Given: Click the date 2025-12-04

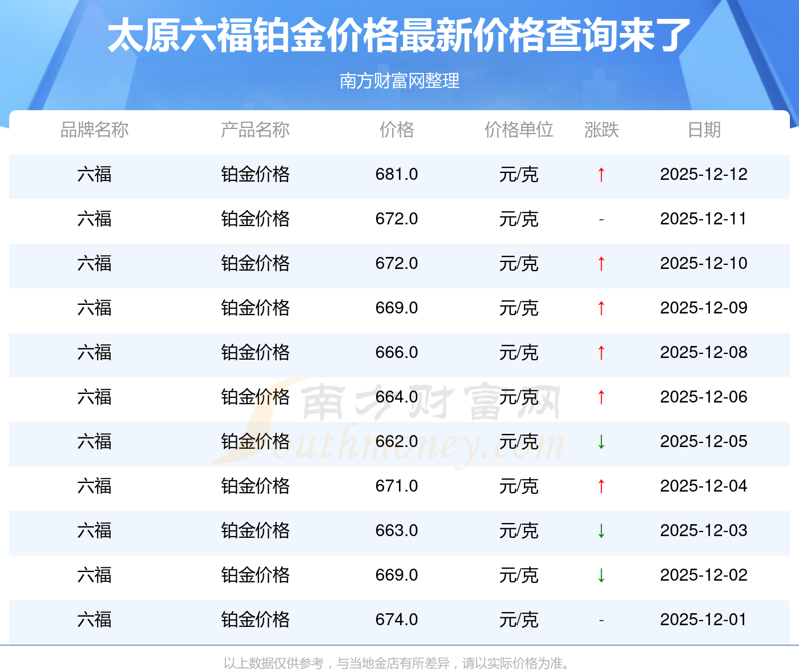Looking at the screenshot, I should pos(704,486).
